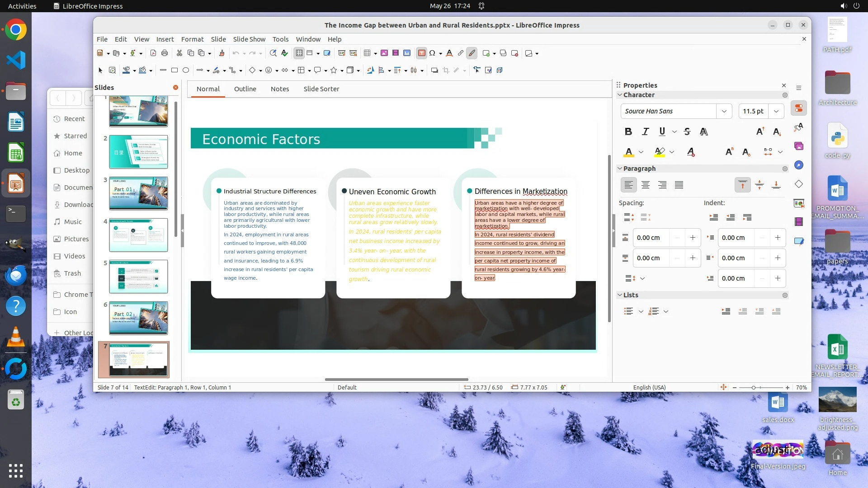Select the Rectangle drawing tool

tap(174, 70)
